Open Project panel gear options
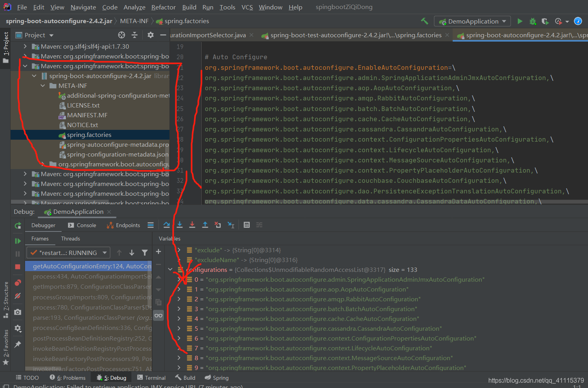This screenshot has width=588, height=388. point(151,35)
